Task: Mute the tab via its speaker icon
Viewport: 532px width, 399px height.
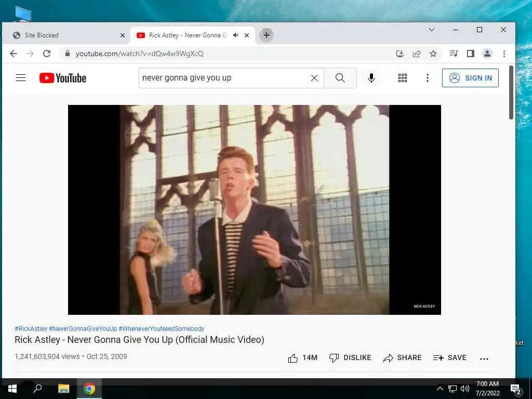Action: (x=236, y=35)
